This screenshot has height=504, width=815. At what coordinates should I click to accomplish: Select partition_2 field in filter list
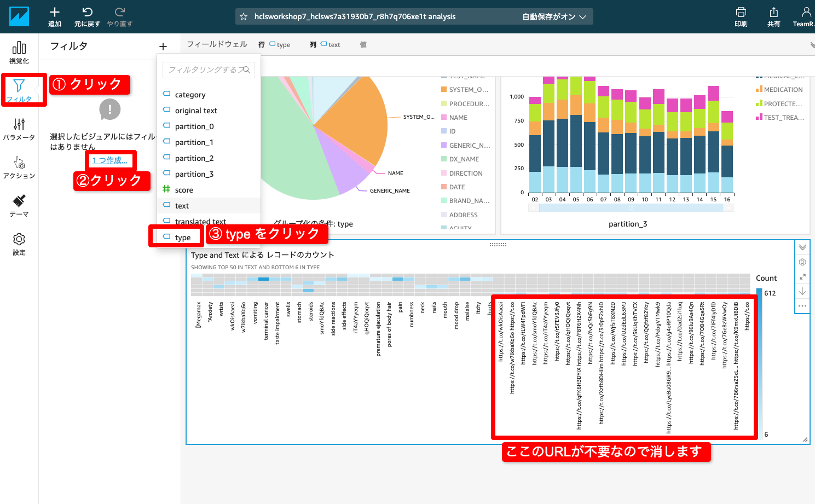tap(209, 158)
